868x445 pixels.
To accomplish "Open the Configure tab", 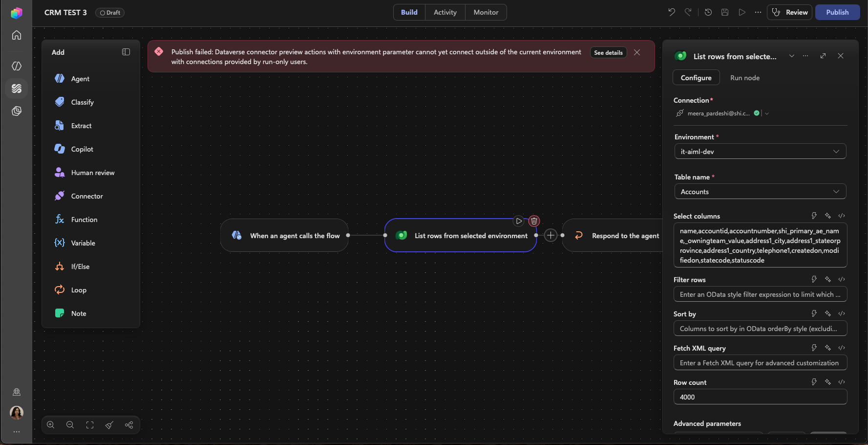I will [x=696, y=78].
